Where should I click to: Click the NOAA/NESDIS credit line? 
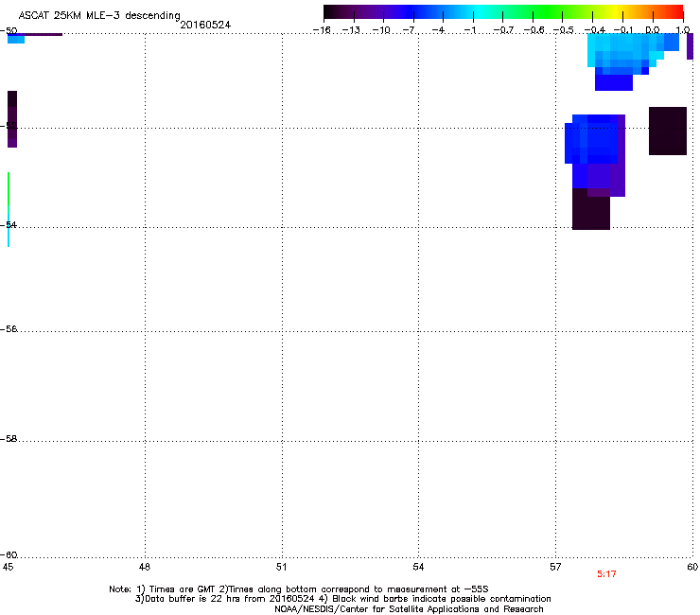tap(409, 609)
